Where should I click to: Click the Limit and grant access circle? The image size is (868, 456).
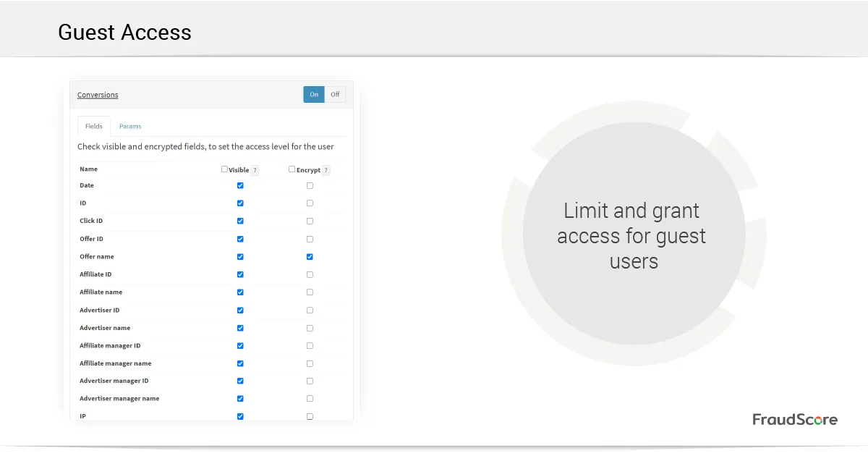634,234
